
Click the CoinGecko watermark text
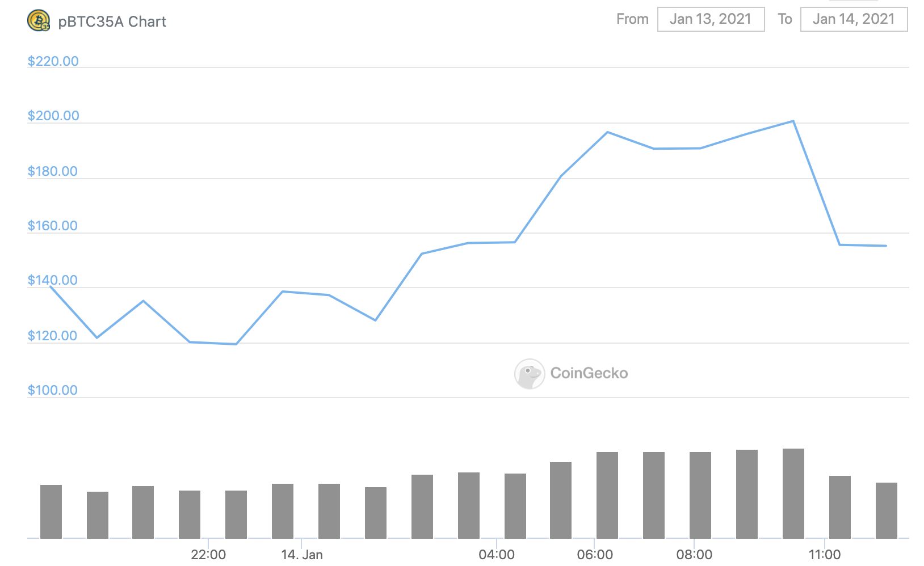pyautogui.click(x=589, y=373)
